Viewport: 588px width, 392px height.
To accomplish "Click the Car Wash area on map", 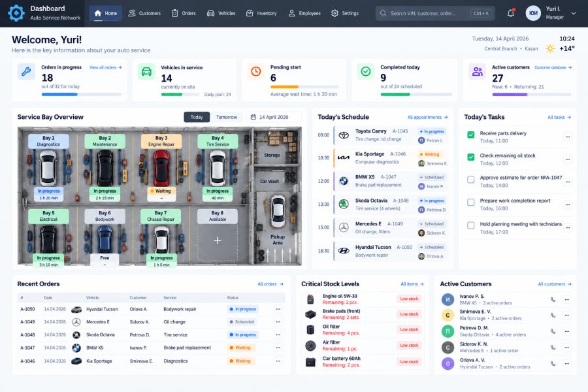I will [x=270, y=181].
